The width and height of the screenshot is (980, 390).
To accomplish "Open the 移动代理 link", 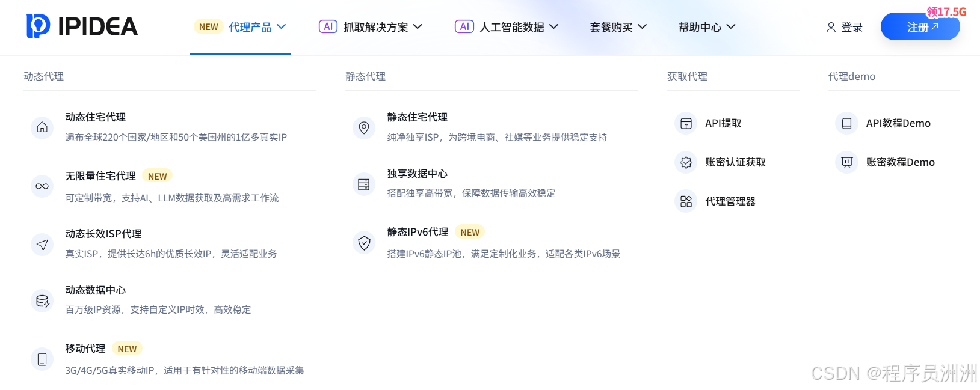I will pos(85,349).
